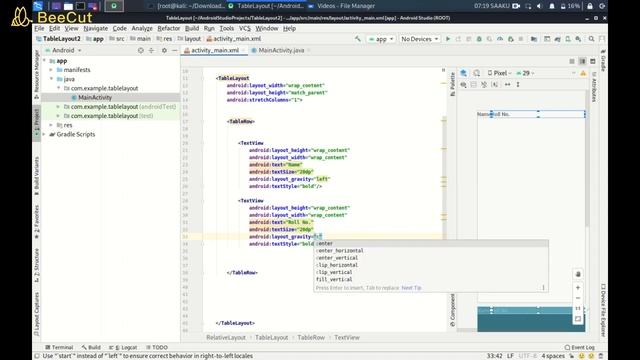This screenshot has width=640, height=360.
Task: Click the Zoom In plus in preview
Action: point(578,288)
